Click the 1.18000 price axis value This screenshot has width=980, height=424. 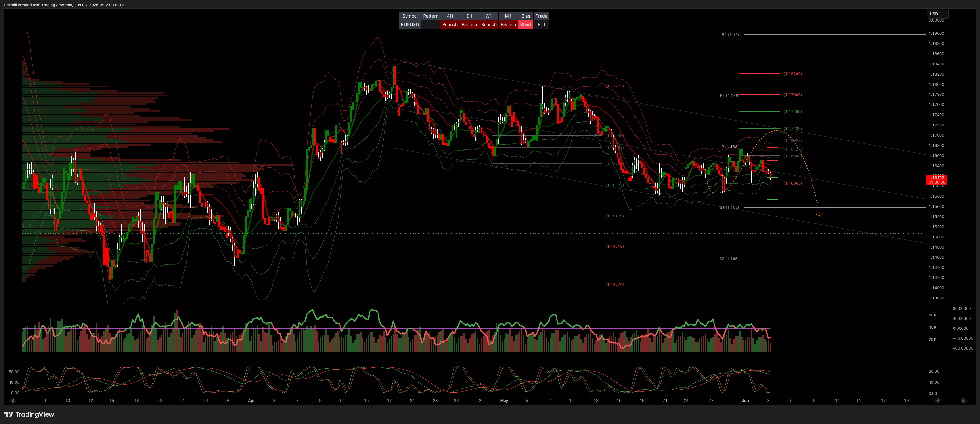(x=936, y=85)
